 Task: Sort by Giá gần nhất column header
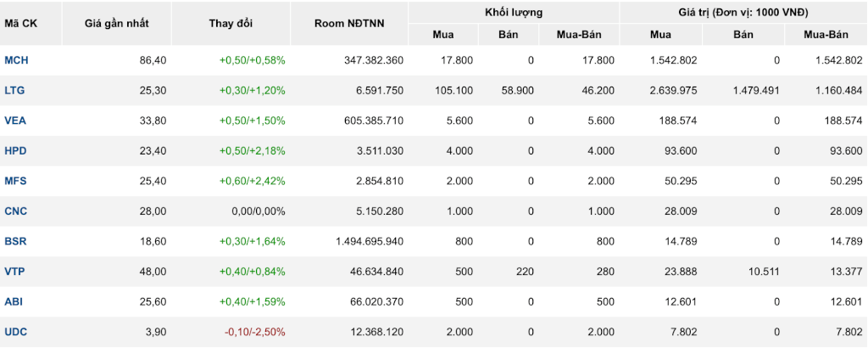[x=117, y=23]
